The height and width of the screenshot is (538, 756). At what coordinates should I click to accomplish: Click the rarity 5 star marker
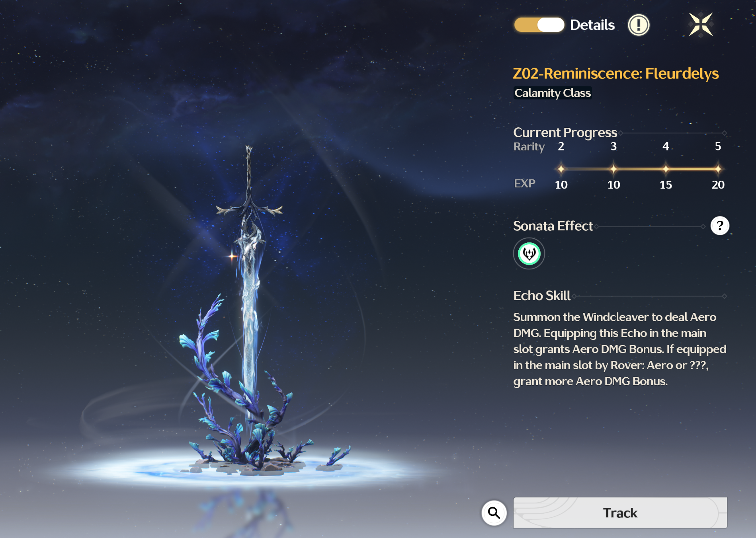(718, 169)
